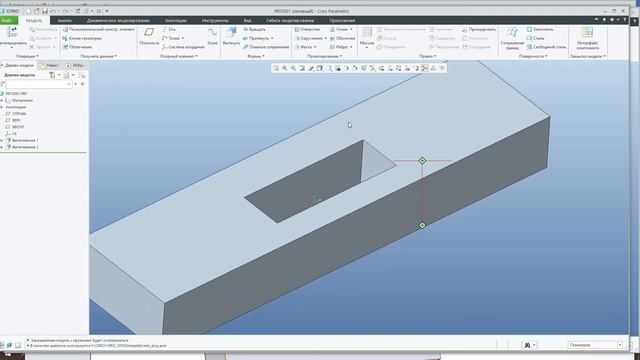Collapse the ribbon with the up arrow
The width and height of the screenshot is (640, 360).
pyautogui.click(x=596, y=20)
